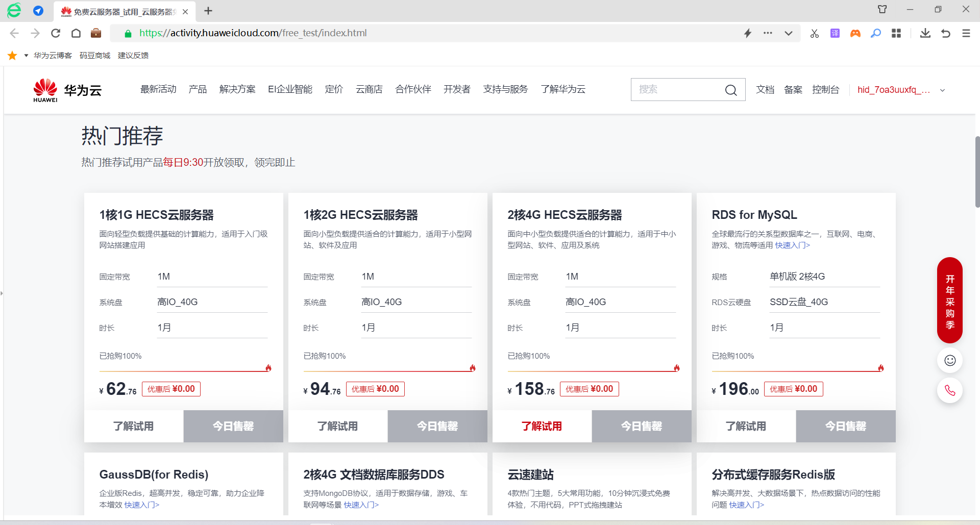The width and height of the screenshot is (980, 525).
Task: Click the phone contact floating icon
Action: [950, 391]
